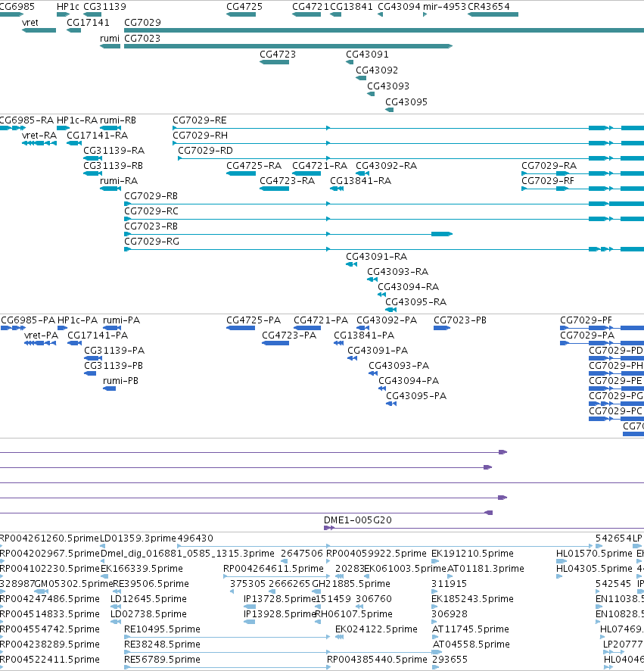Image resolution: width=644 pixels, height=671 pixels.
Task: Click the CG43092 gene feature
Action: point(361,78)
